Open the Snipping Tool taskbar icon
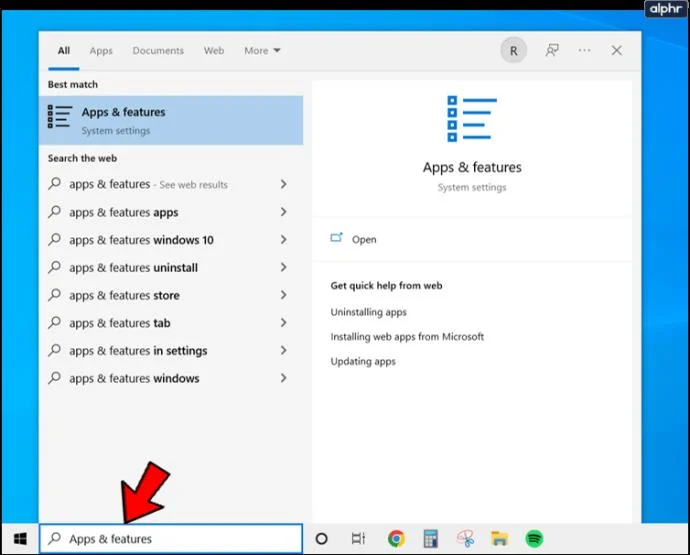This screenshot has height=555, width=690. 466,539
